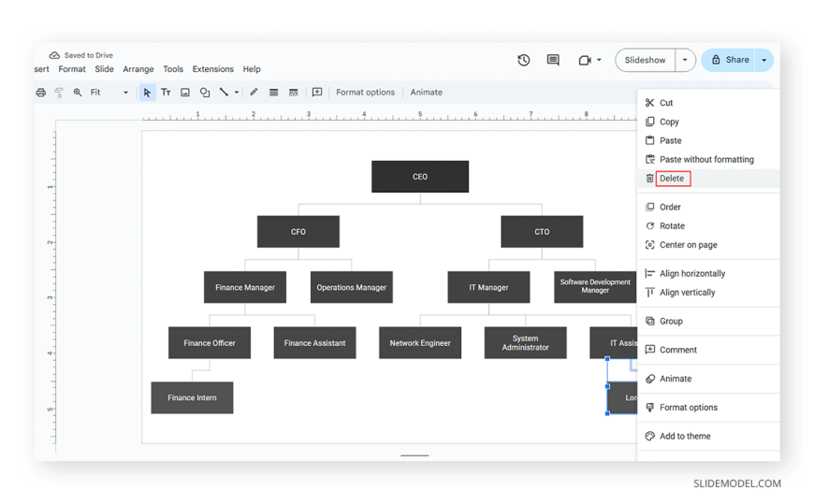This screenshot has height=504, width=814.
Task: Open the Arrange menu
Action: pos(138,69)
